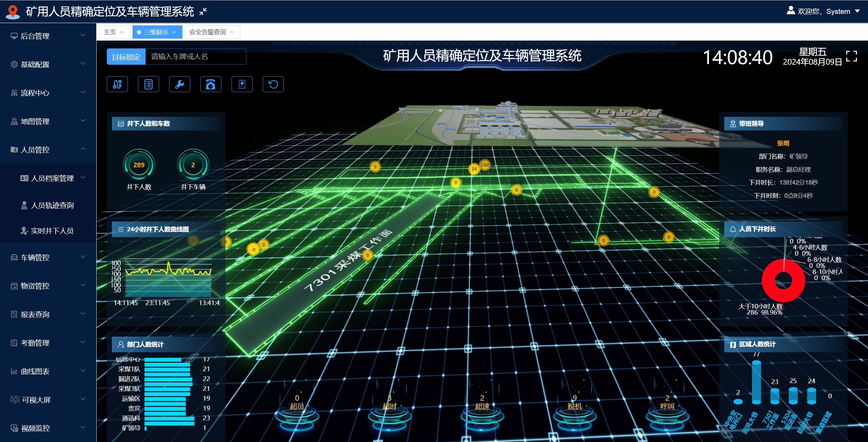This screenshot has width=868, height=442.
Task: Switch to the 主页 tab
Action: [110, 32]
